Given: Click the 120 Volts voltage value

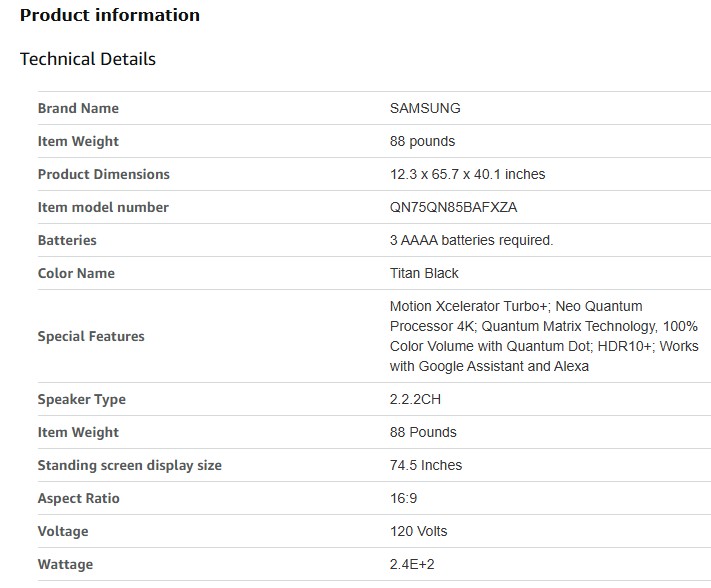Looking at the screenshot, I should click(419, 531).
